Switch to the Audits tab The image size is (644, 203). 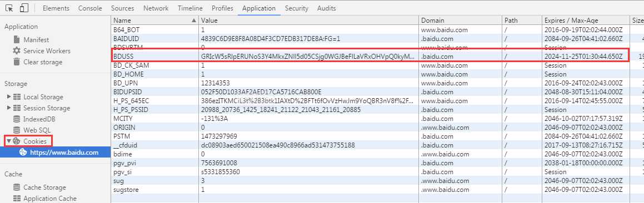[327, 8]
